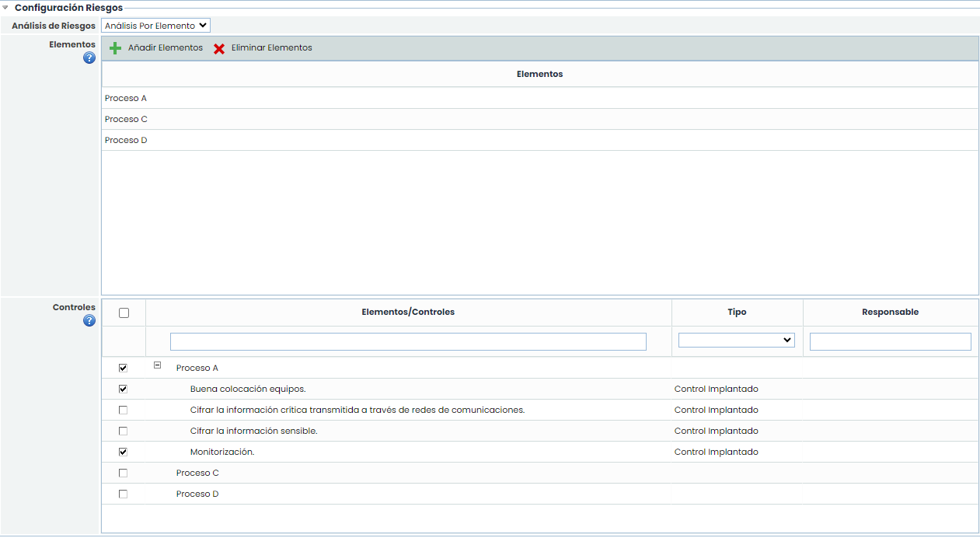980x538 pixels.
Task: Click the Responsable filter text field
Action: pyautogui.click(x=890, y=342)
